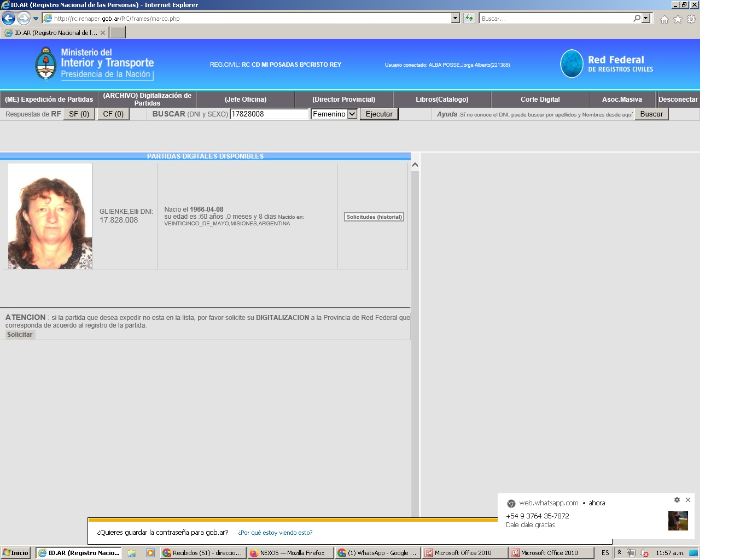Screen dimensions: 746x560
Task: Open the favorites star icon
Action: tap(678, 19)
